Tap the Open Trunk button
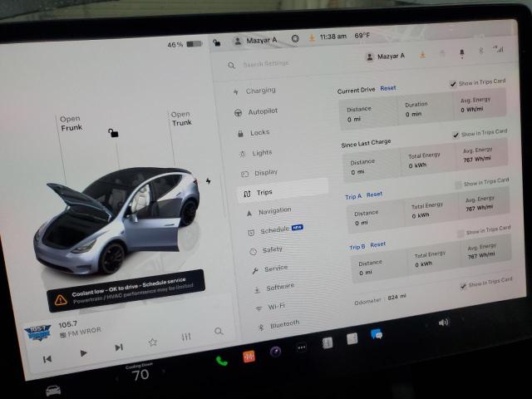Screen dimensions: 532x399 click(x=181, y=118)
